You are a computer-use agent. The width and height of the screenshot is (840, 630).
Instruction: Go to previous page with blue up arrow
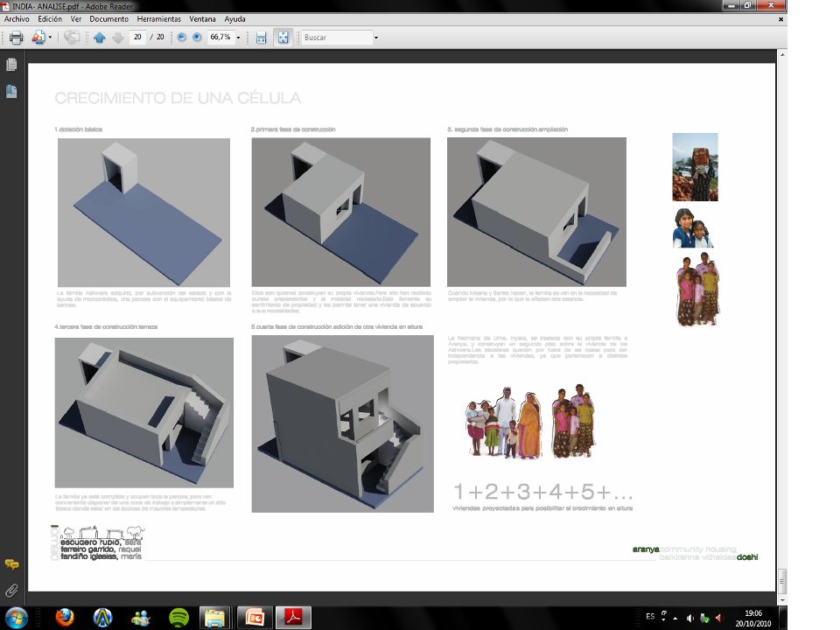[99, 37]
